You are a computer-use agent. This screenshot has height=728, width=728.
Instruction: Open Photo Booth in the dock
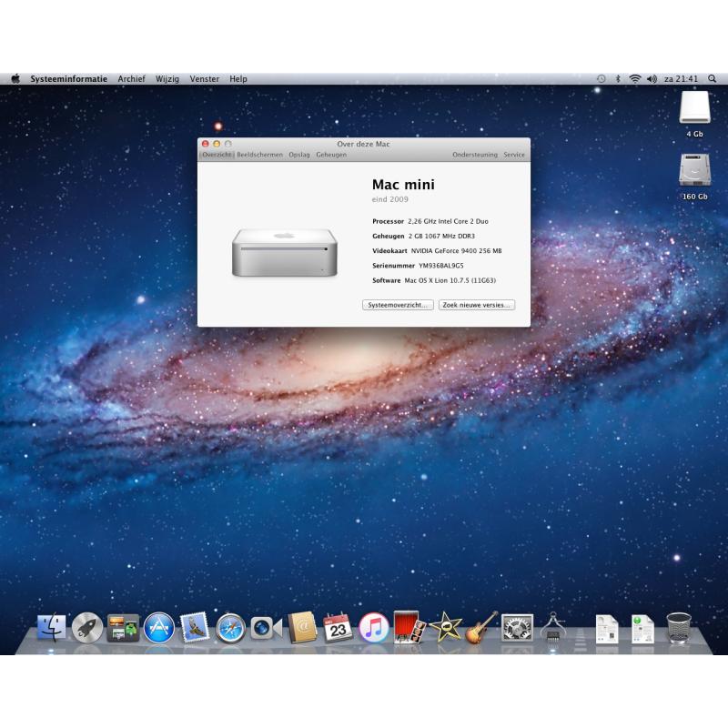coord(409,627)
